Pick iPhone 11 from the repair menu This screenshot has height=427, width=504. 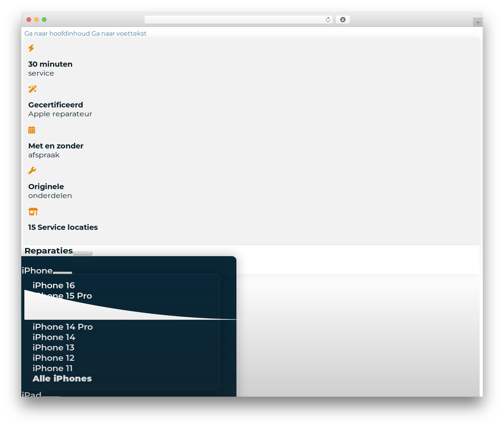coord(53,368)
